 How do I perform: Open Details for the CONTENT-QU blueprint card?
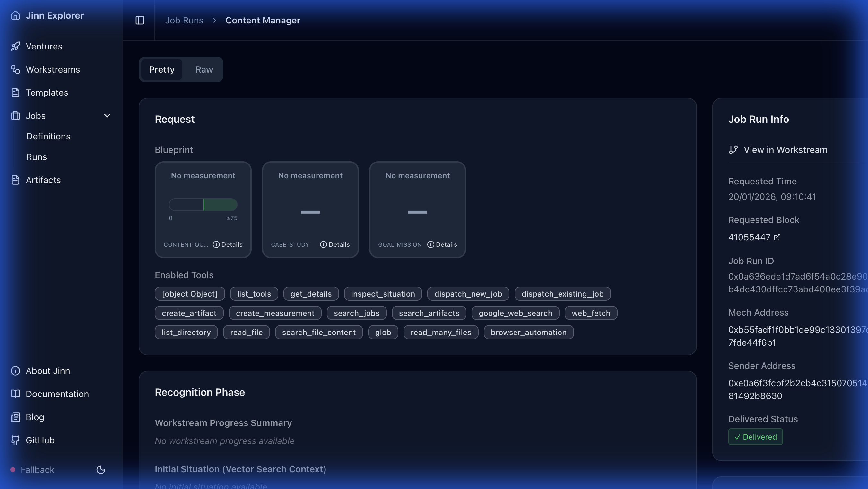tap(228, 245)
